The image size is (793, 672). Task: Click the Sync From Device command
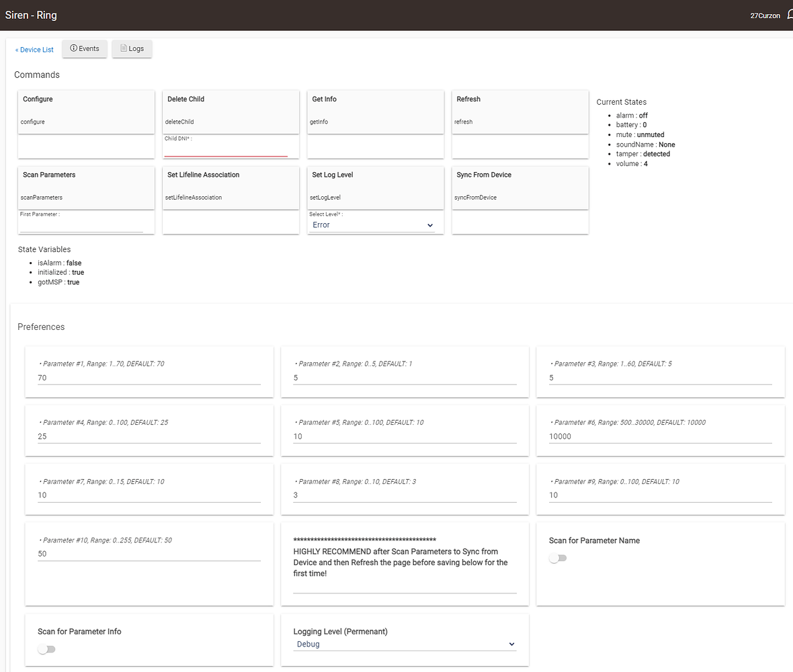click(519, 187)
